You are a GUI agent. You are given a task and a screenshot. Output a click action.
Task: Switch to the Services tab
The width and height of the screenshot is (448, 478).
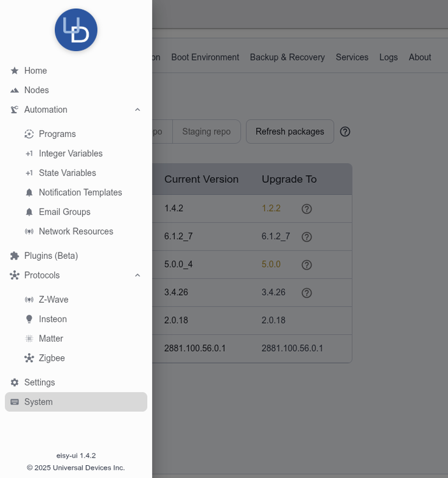(x=352, y=57)
